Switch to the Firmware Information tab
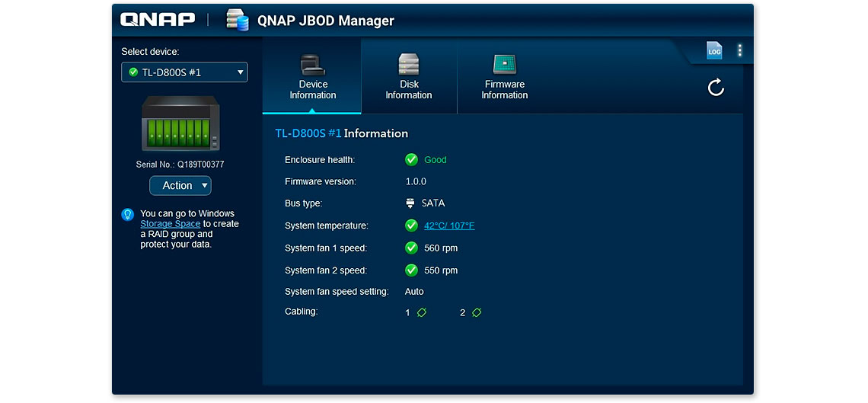The height and width of the screenshot is (403, 868). [x=504, y=78]
